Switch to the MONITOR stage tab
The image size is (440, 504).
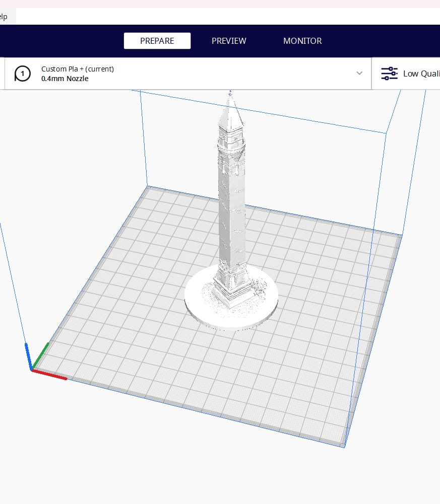[302, 41]
